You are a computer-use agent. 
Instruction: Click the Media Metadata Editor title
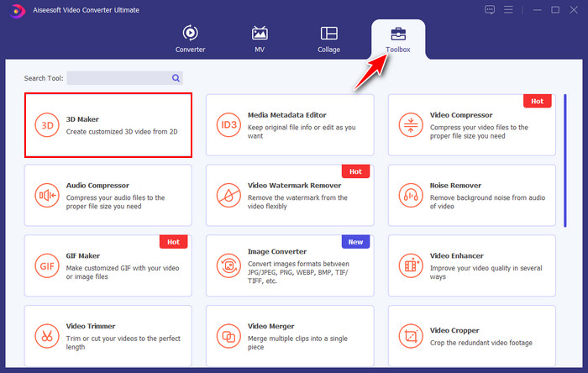coord(287,115)
